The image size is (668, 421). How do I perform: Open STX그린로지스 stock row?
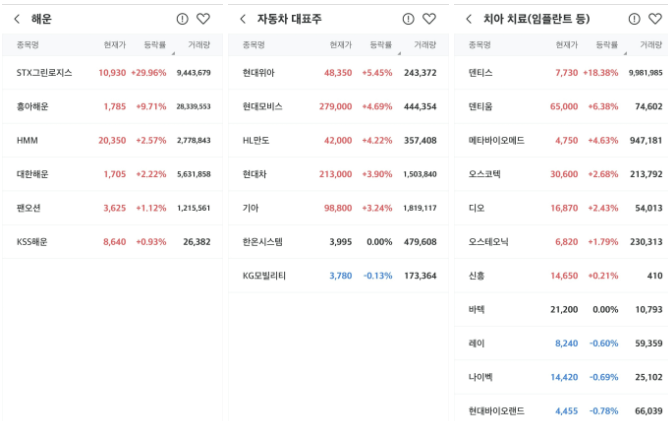112,73
